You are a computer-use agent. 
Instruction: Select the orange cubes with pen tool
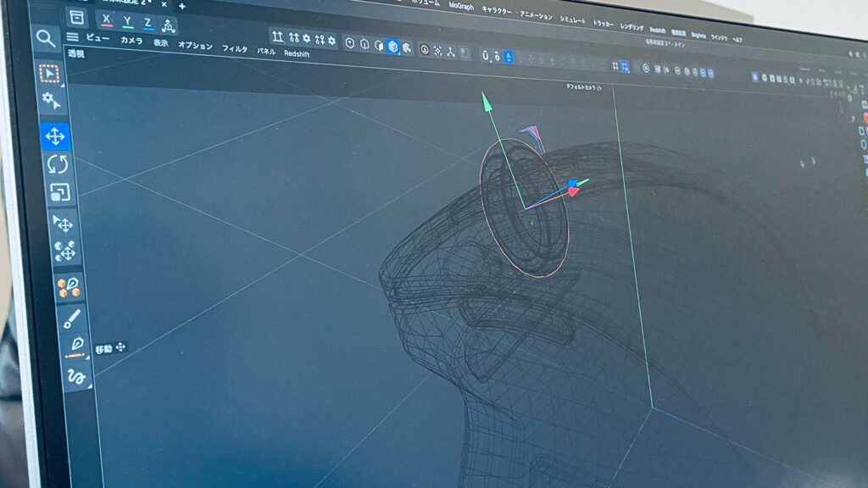(x=70, y=288)
